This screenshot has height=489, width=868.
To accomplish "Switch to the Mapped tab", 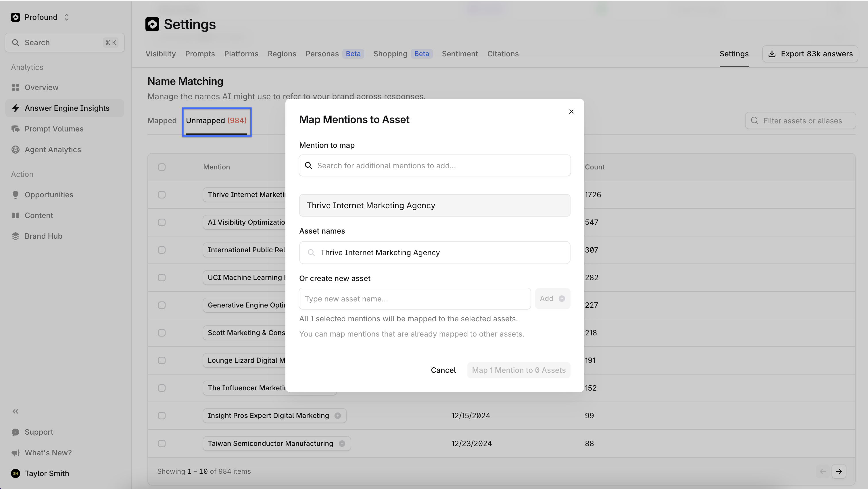I will tap(162, 121).
